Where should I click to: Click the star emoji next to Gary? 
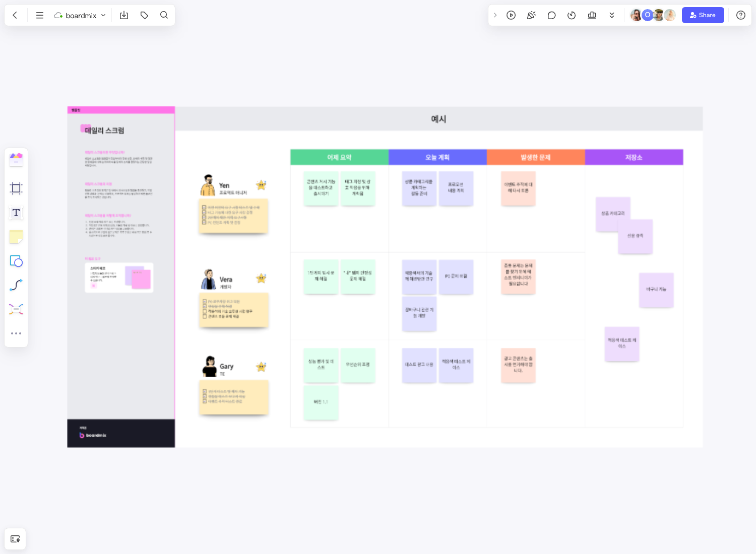tap(261, 367)
